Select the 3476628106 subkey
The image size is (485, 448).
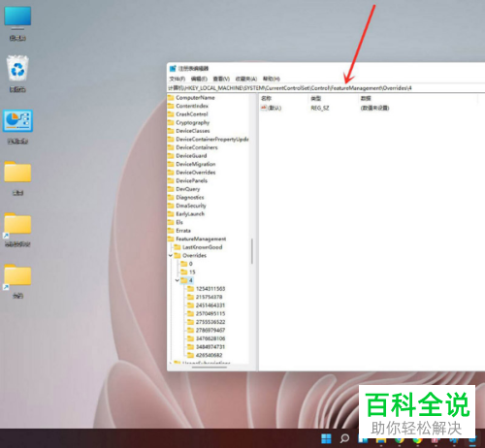coord(210,338)
